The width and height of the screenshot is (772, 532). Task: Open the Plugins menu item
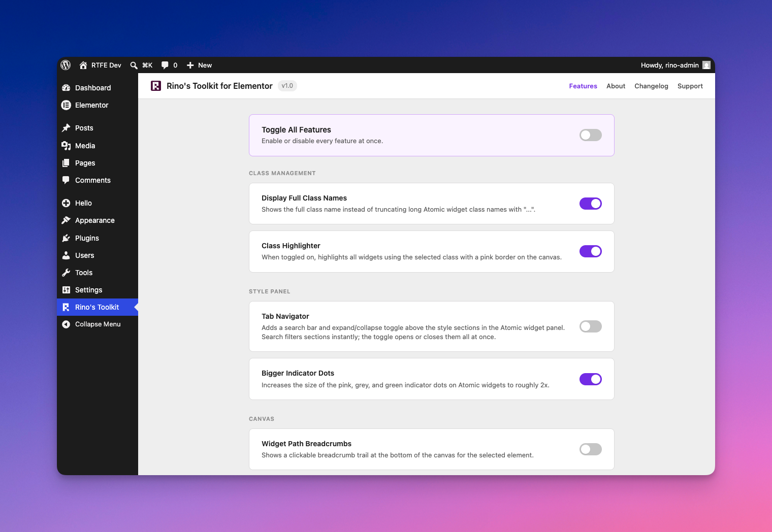(x=98, y=238)
